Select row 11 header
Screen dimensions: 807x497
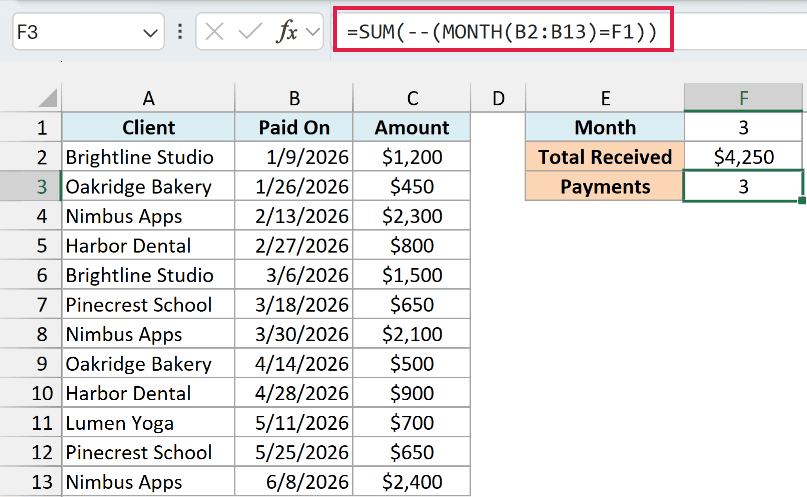click(31, 423)
